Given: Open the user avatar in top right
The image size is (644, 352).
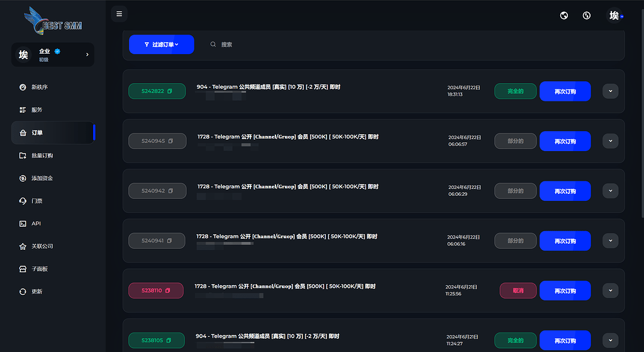Looking at the screenshot, I should (614, 16).
